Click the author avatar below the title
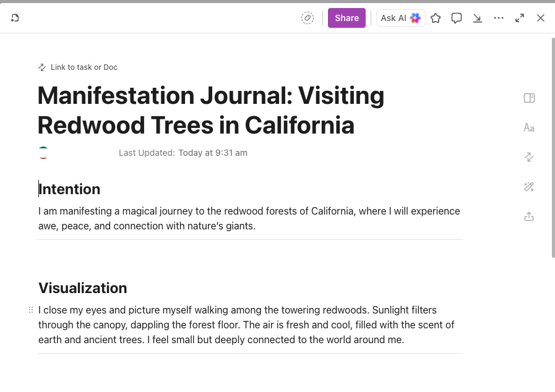Viewport: 555px width, 392px height. (x=43, y=153)
